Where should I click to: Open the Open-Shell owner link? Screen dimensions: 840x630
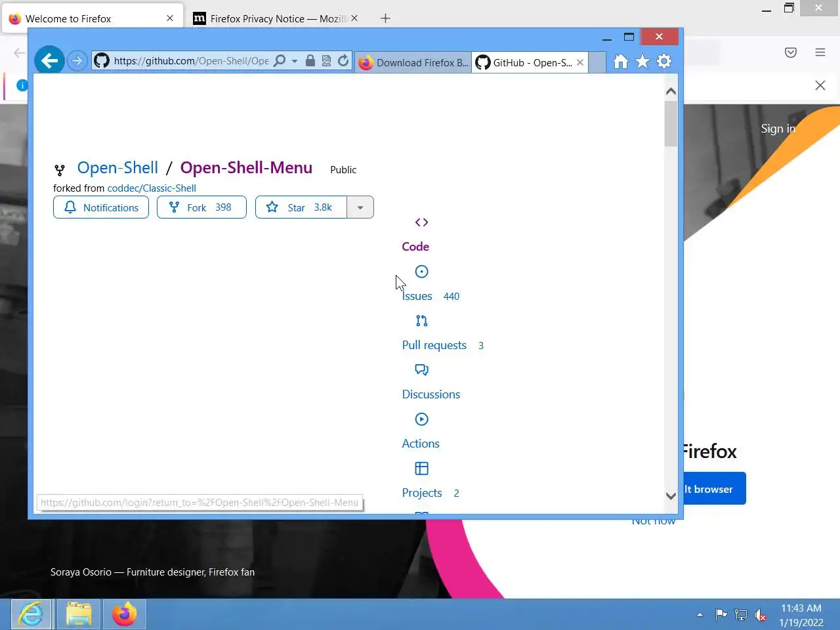point(117,168)
